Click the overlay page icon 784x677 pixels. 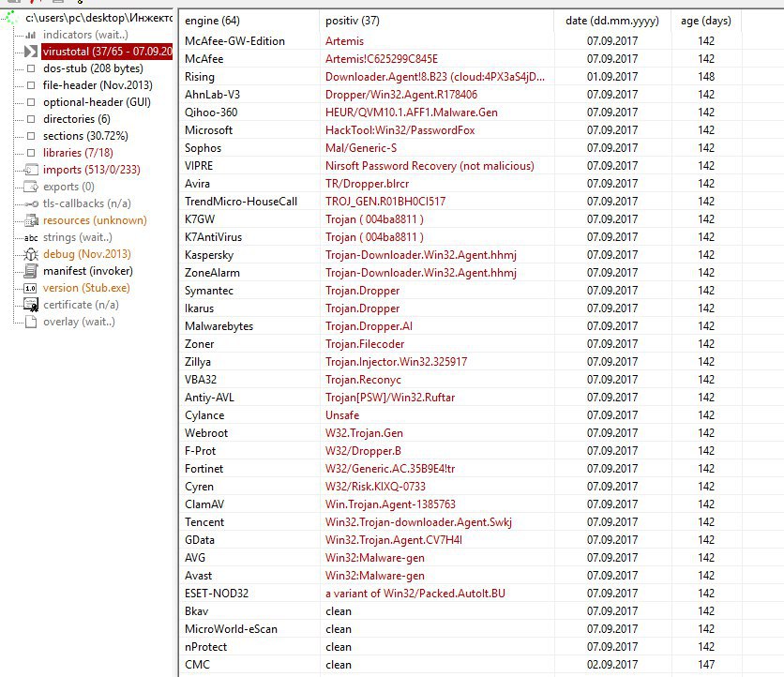click(x=31, y=322)
